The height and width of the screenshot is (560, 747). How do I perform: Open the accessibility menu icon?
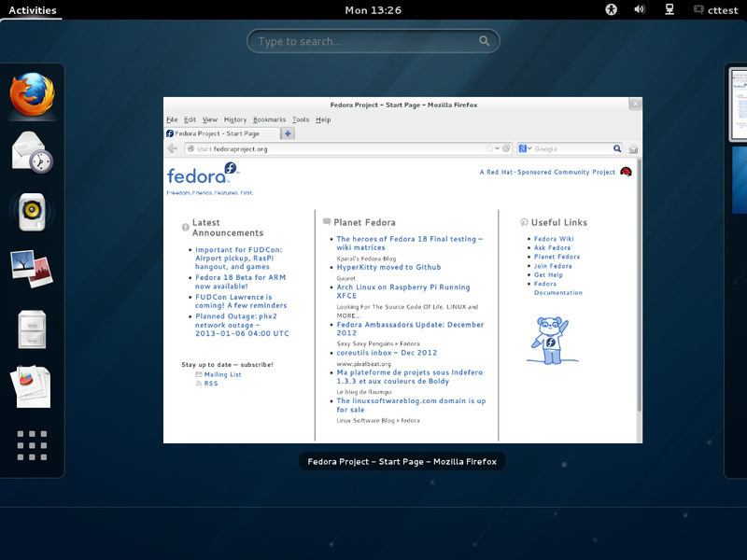pyautogui.click(x=612, y=10)
